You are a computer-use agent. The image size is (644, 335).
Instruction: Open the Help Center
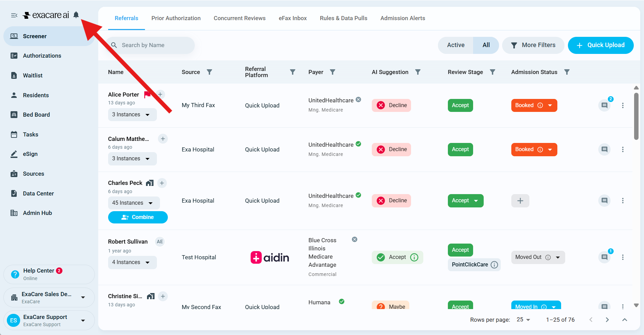(49, 274)
